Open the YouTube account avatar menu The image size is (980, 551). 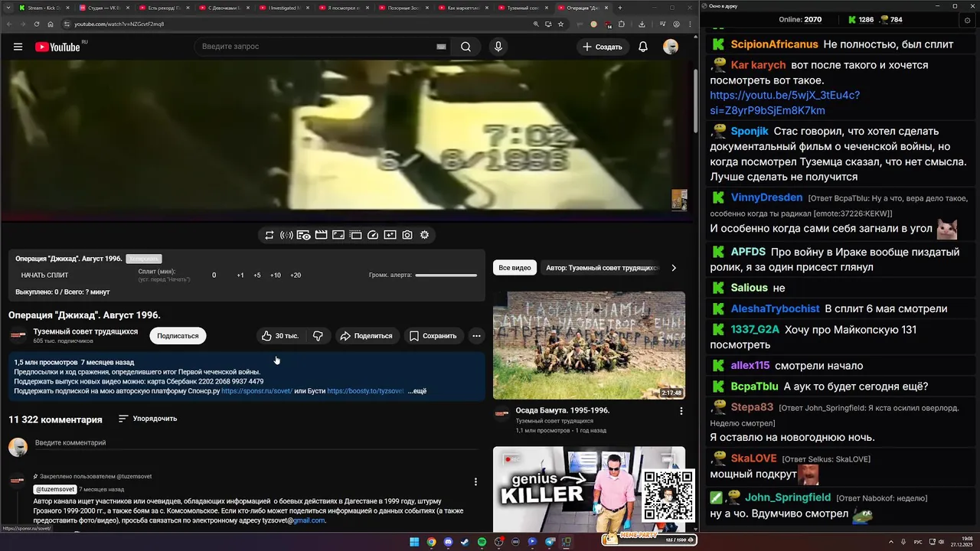coord(671,47)
